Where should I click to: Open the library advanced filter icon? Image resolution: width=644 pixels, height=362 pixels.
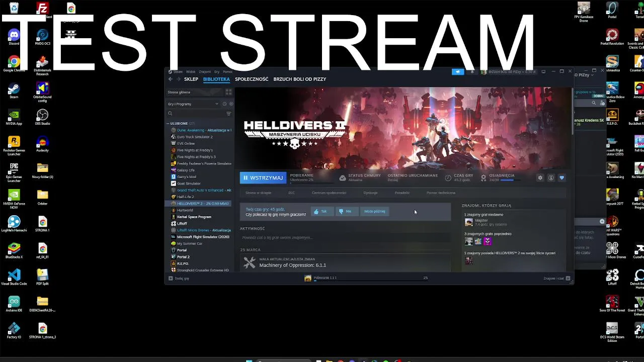click(x=228, y=114)
